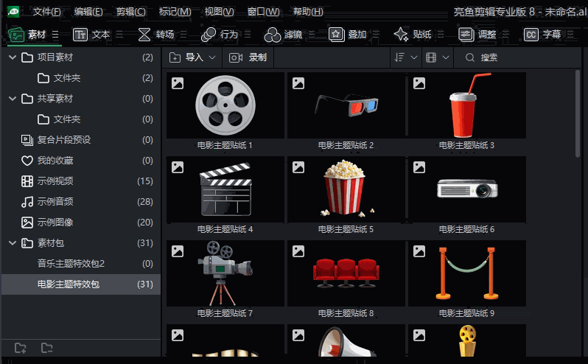Click the media browser vertical scrollbar
This screenshot has width=588, height=364.
click(x=578, y=114)
